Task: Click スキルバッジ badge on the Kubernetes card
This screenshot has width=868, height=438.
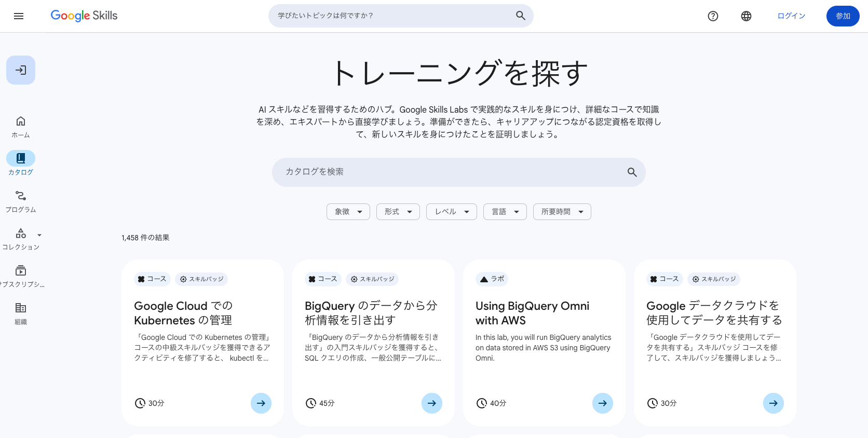Action: [201, 279]
